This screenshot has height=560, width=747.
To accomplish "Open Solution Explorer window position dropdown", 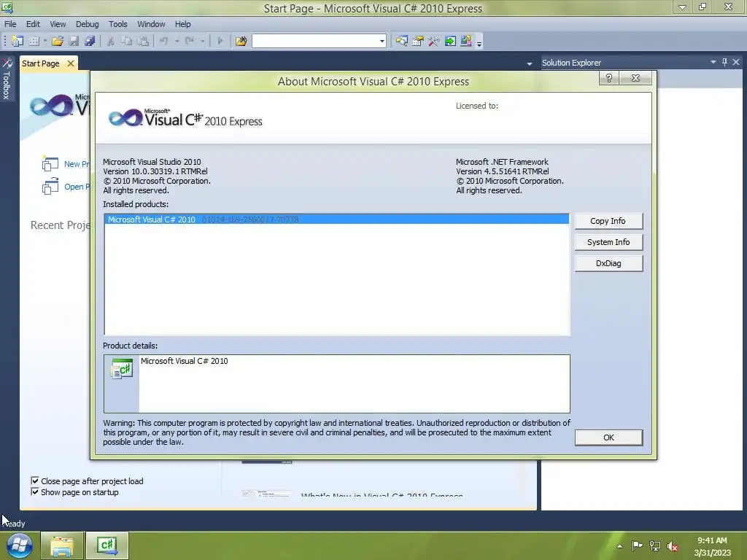I will click(x=713, y=62).
